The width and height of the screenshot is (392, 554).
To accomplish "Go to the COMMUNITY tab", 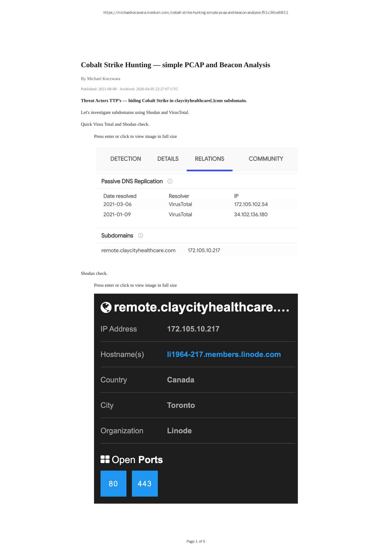I will tap(266, 159).
